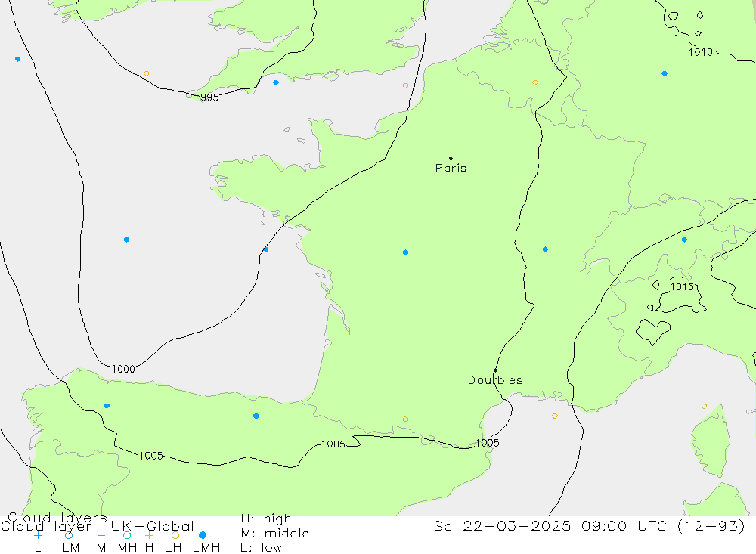756x554 pixels.
Task: Click the blue cloud marker in central France
Action: [405, 252]
